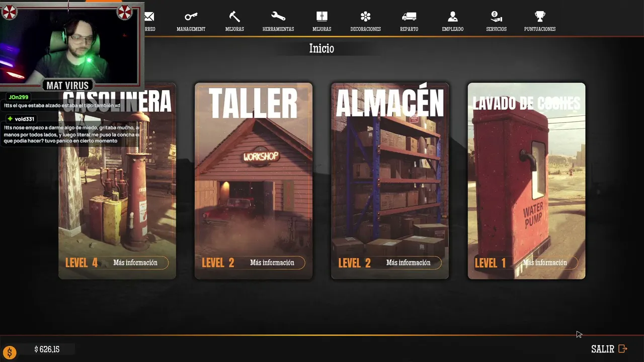The height and width of the screenshot is (362, 644).
Task: Go to the Decoraciones menu label
Action: point(365,29)
